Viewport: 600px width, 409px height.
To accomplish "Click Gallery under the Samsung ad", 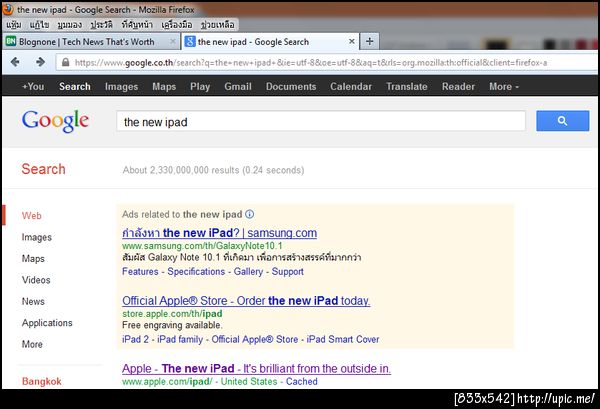I will (248, 271).
